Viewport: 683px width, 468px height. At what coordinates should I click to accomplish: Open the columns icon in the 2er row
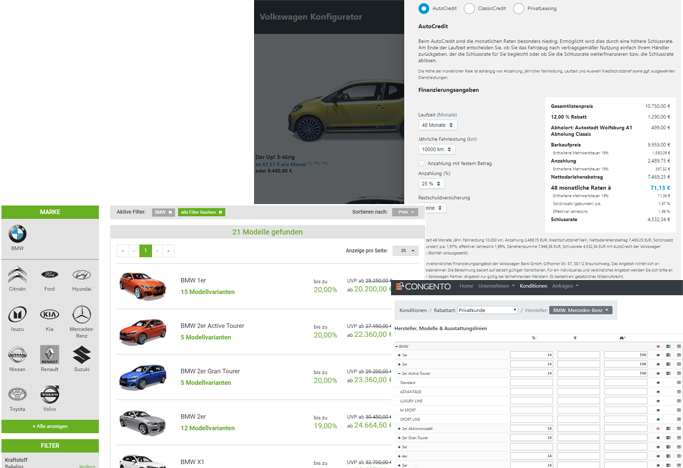pos(668,364)
